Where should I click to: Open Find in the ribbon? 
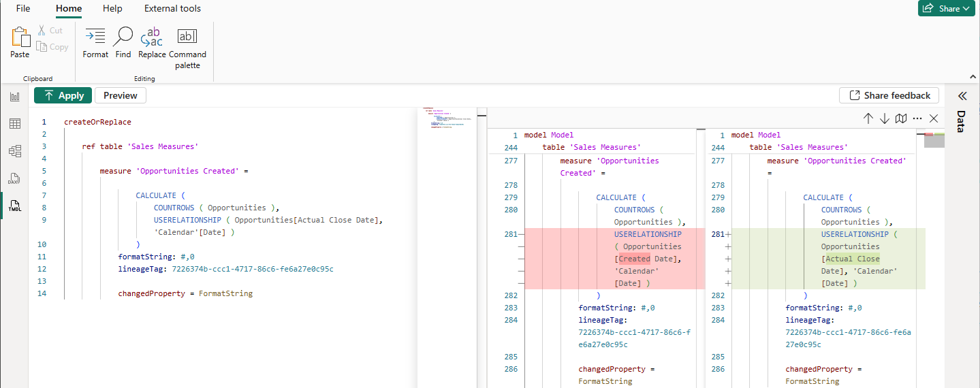point(123,42)
